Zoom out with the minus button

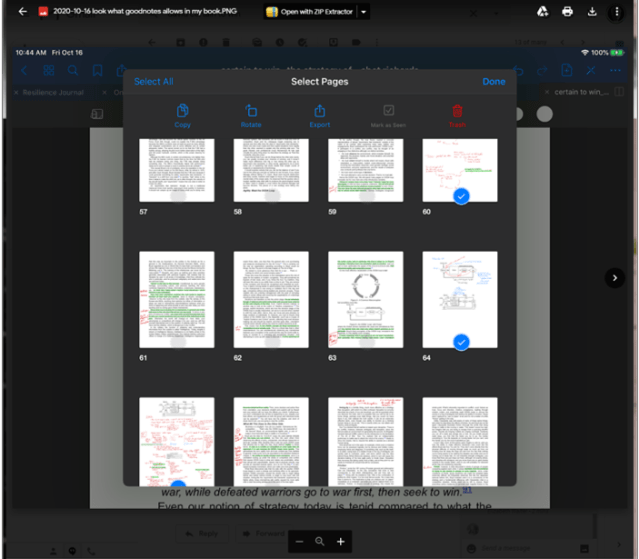pyautogui.click(x=299, y=541)
